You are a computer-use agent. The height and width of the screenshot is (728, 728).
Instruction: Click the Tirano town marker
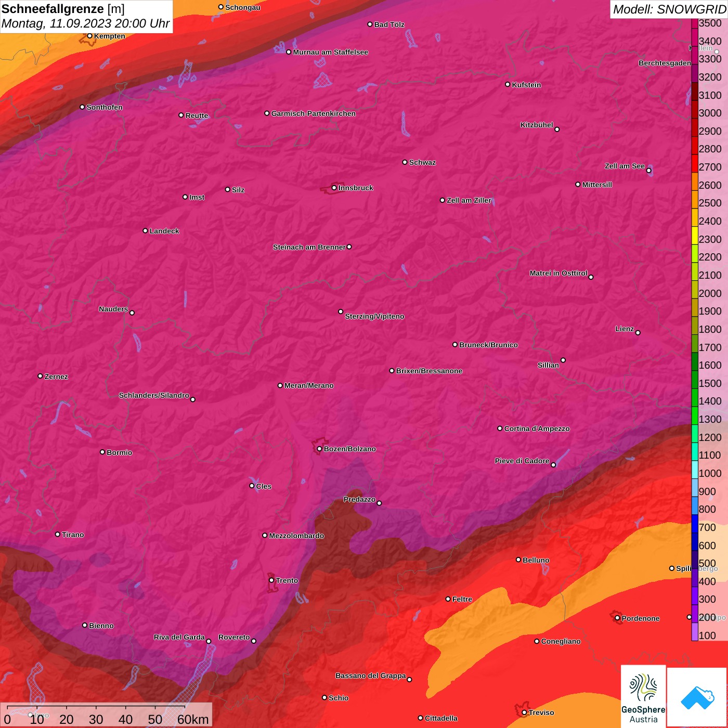pos(58,534)
